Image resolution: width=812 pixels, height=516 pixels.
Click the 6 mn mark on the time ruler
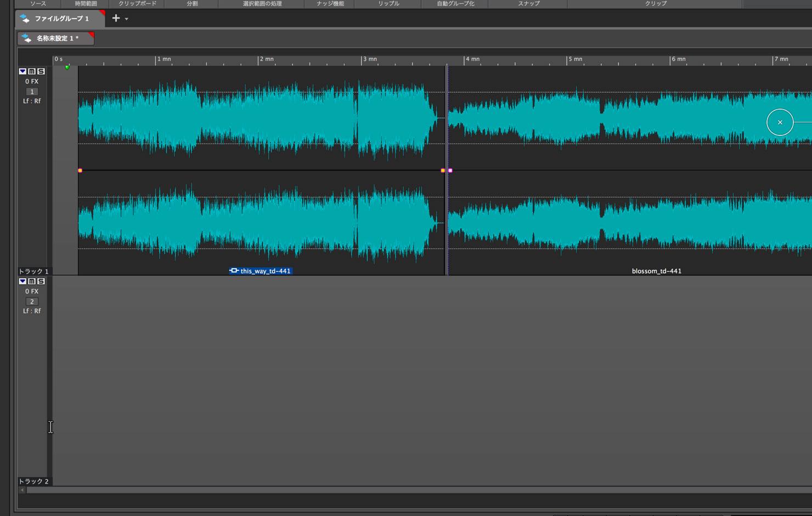point(678,59)
